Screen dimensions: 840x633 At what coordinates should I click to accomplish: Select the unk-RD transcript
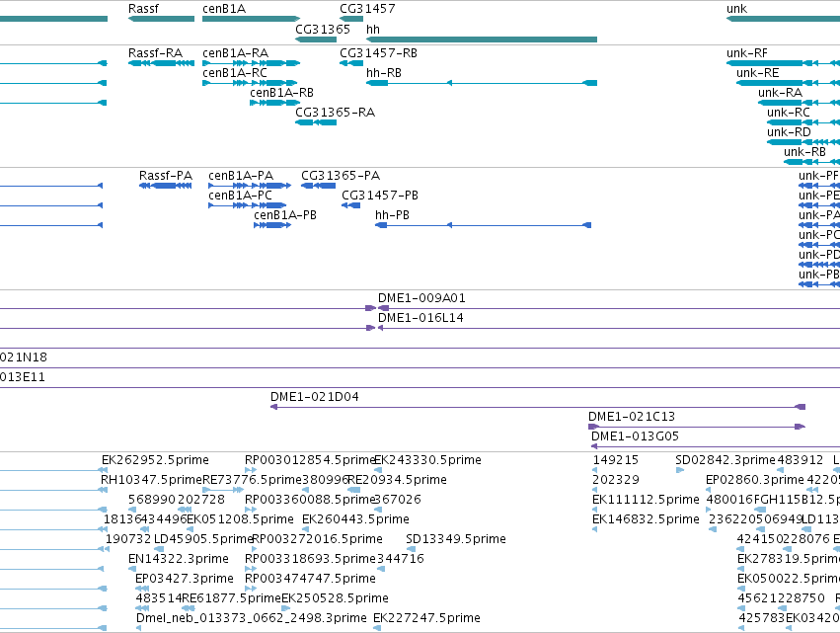click(x=803, y=142)
